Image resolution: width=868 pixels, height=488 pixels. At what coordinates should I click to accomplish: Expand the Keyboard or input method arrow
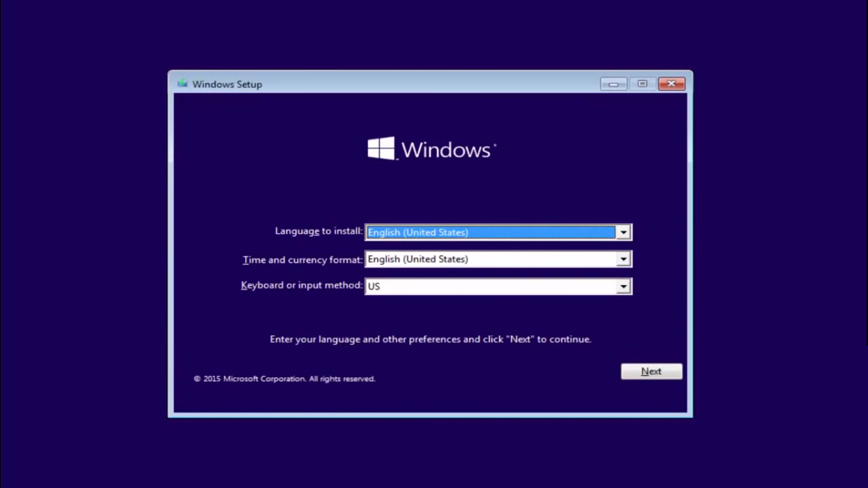(623, 287)
